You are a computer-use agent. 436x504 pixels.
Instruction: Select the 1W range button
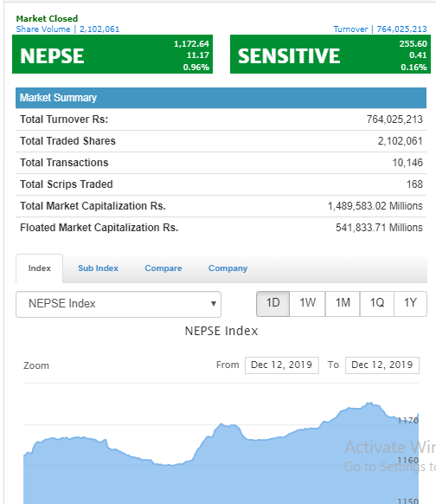tap(308, 304)
